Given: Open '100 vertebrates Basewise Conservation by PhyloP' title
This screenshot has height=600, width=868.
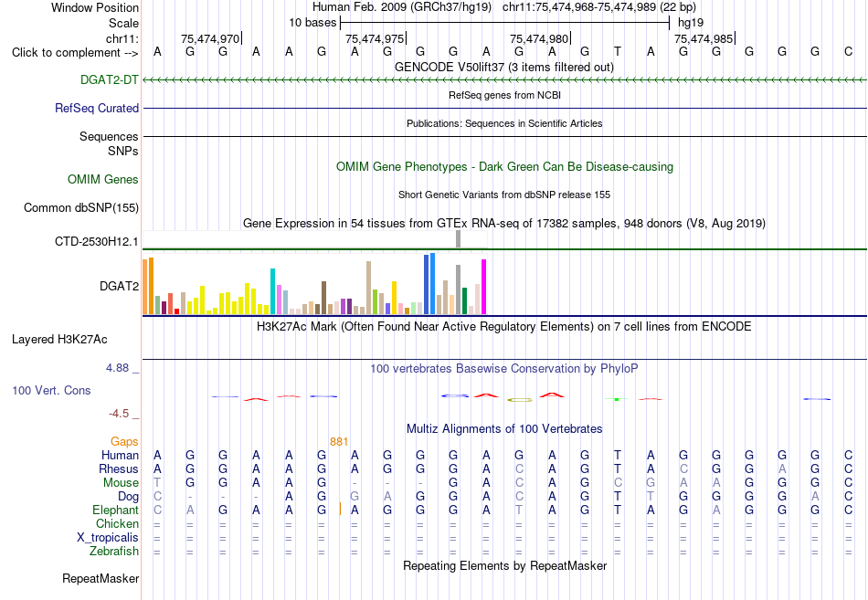Looking at the screenshot, I should (x=504, y=369).
